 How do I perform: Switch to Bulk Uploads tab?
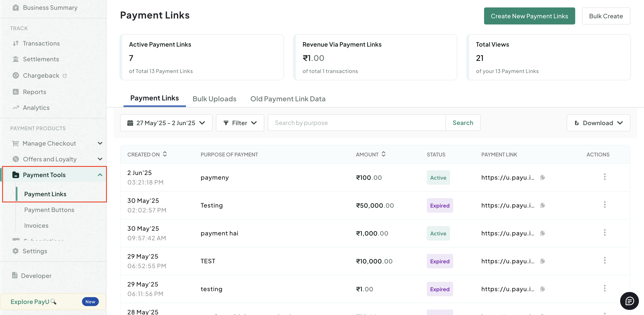coord(214,99)
